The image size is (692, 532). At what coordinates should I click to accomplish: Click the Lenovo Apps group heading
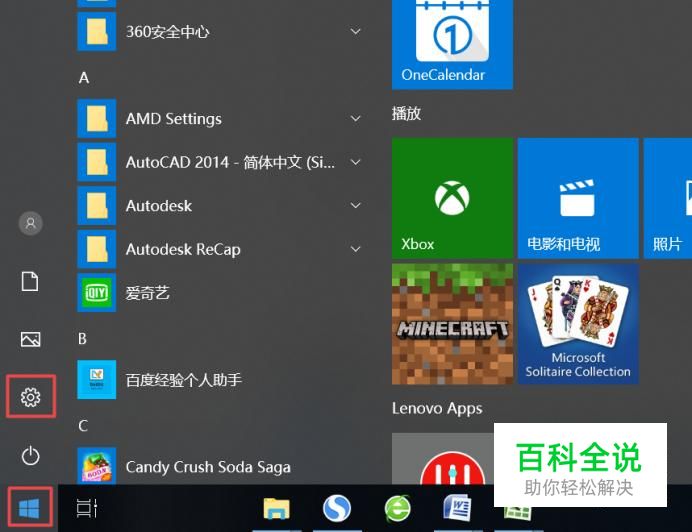[x=437, y=409]
